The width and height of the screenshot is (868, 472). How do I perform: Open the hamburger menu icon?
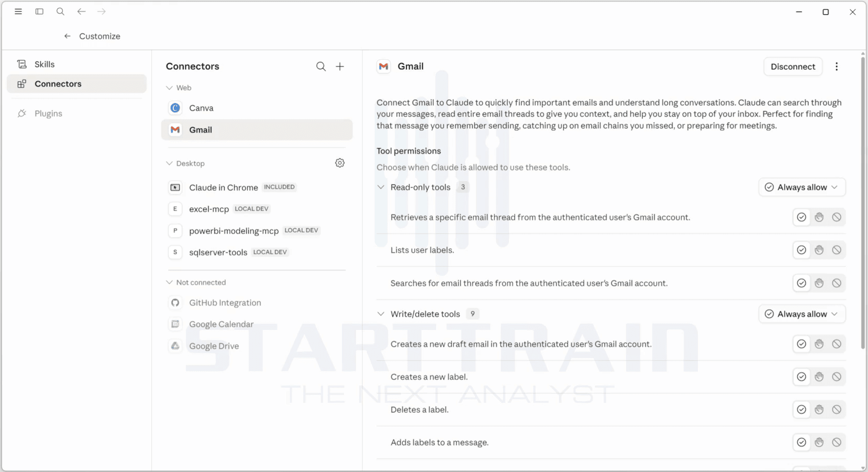18,11
